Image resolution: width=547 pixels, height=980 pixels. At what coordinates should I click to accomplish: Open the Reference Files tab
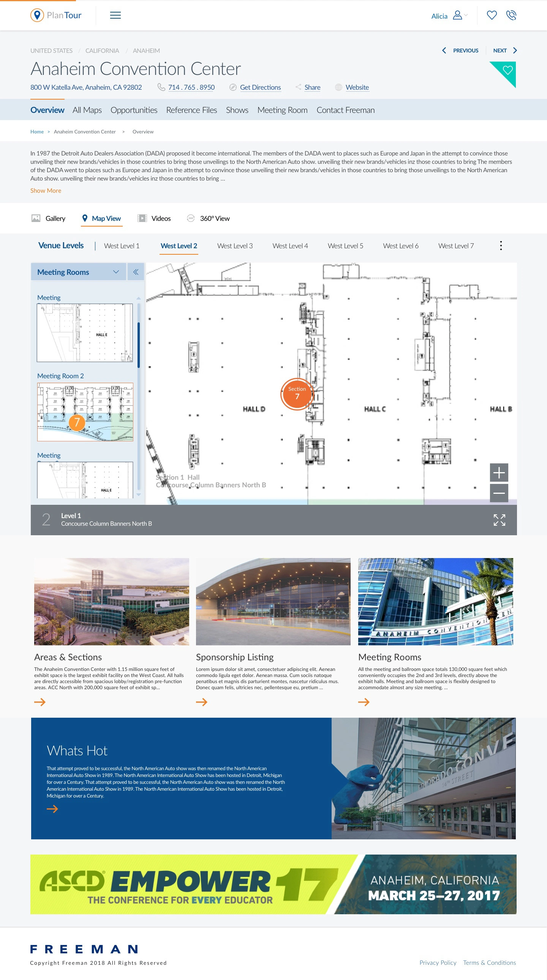coord(191,110)
